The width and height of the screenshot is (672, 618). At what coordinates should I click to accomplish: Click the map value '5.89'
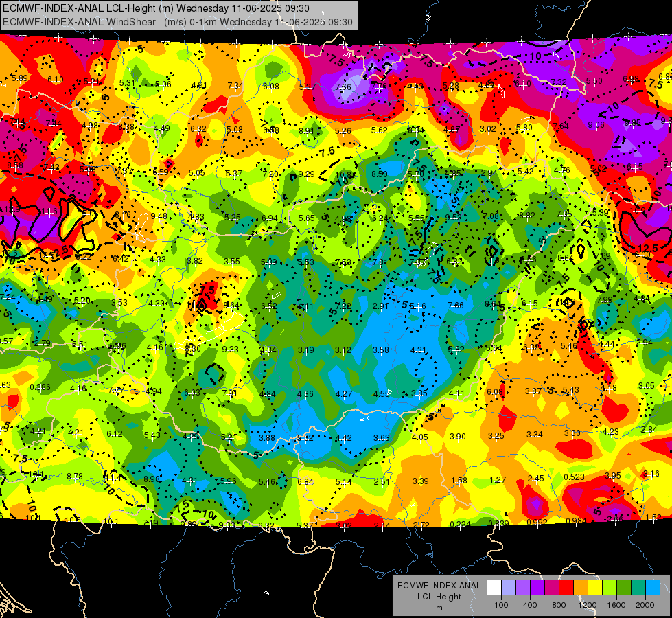20,78
